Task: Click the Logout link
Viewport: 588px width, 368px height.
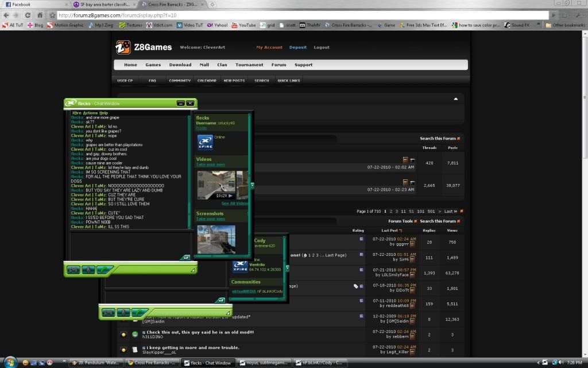Action: (322, 48)
